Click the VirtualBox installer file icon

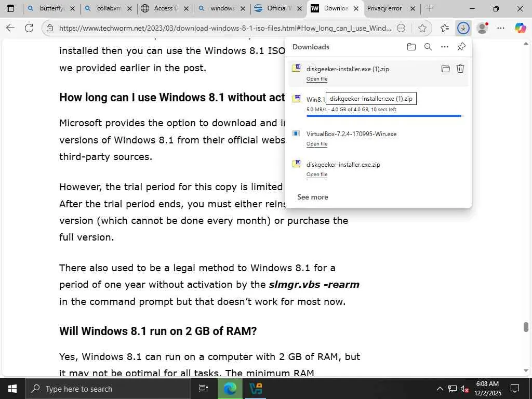click(x=296, y=134)
